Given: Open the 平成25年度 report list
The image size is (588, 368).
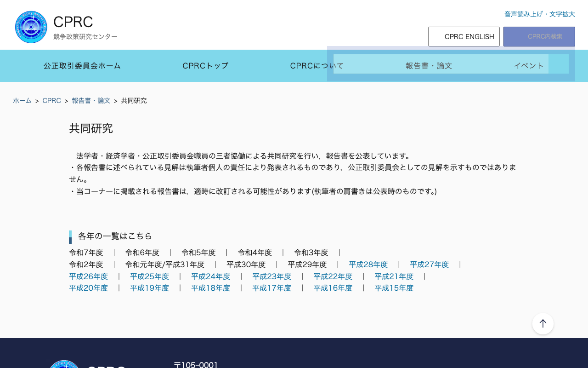Looking at the screenshot, I should [150, 276].
